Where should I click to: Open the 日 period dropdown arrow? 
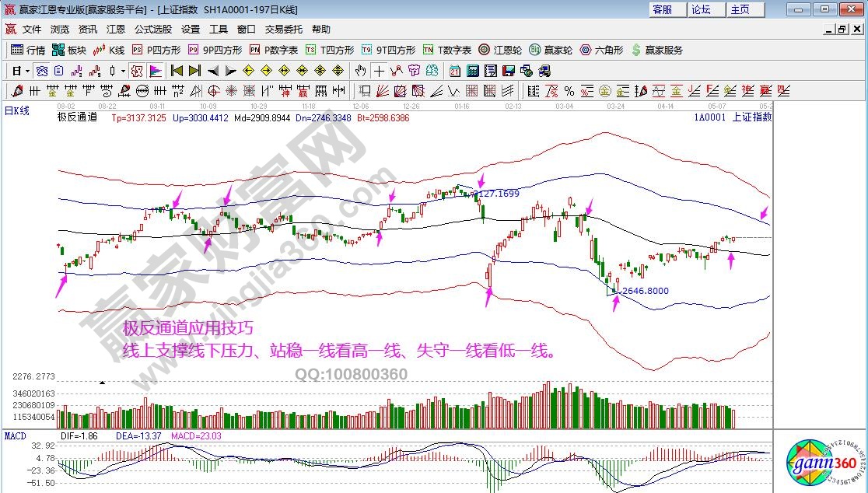(28, 71)
